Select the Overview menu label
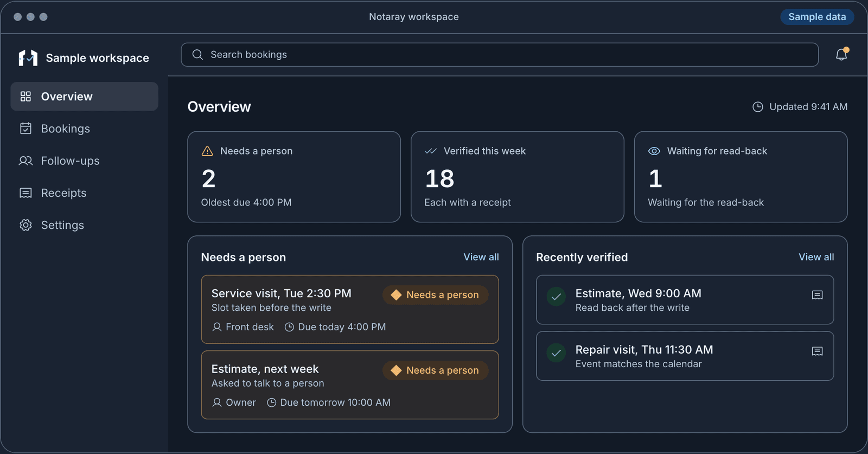868x454 pixels. (67, 97)
